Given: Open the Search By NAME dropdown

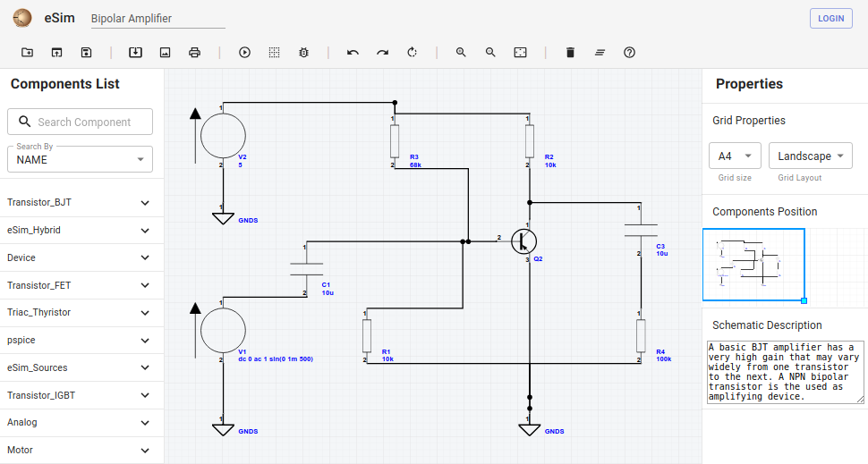Looking at the screenshot, I should click(x=80, y=159).
